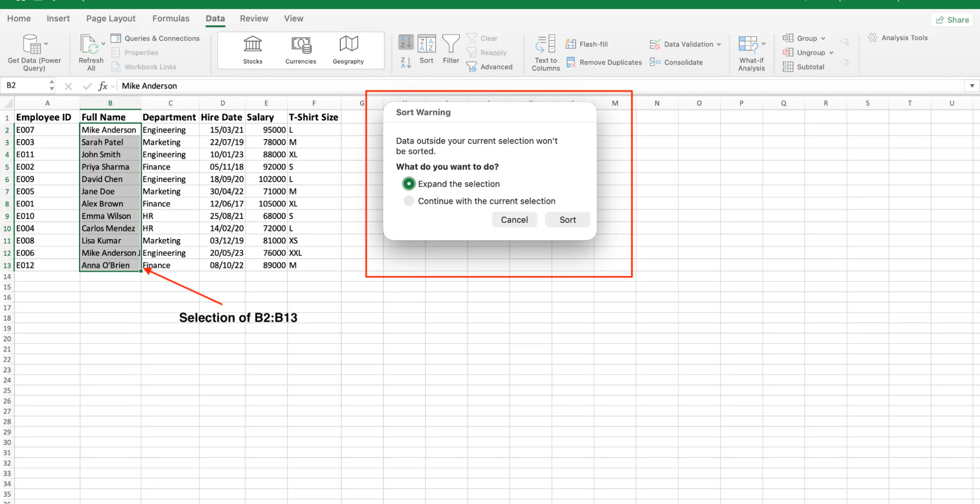Click Remove Duplicates
980x504 pixels.
pyautogui.click(x=604, y=62)
